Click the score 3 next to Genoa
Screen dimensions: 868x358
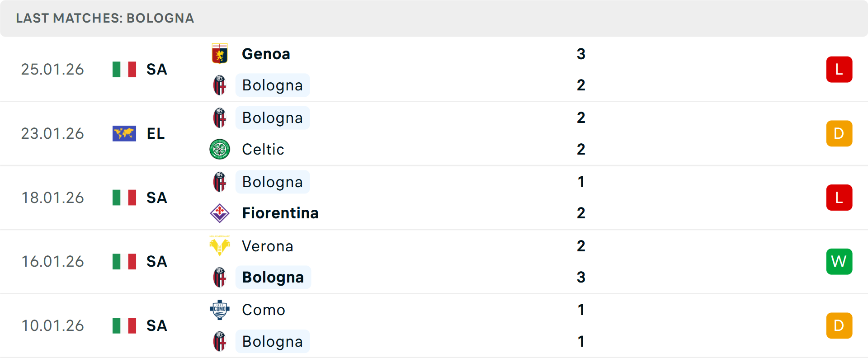click(x=581, y=54)
